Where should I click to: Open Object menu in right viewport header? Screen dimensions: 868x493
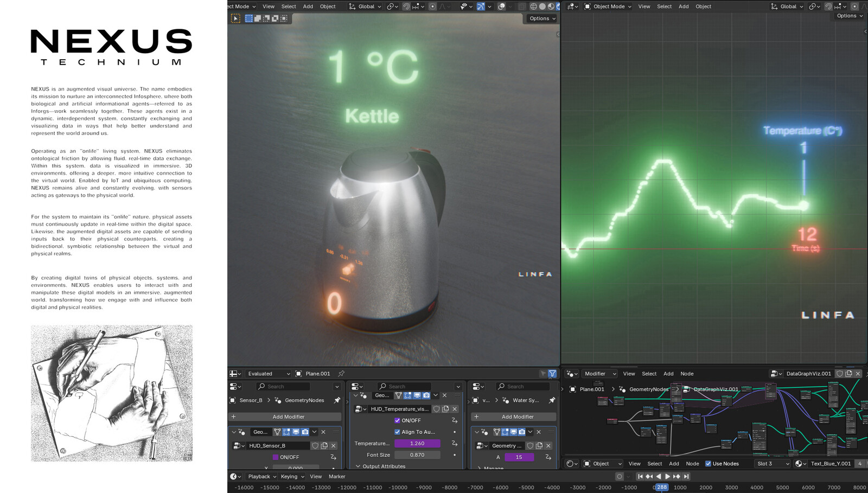coord(703,7)
